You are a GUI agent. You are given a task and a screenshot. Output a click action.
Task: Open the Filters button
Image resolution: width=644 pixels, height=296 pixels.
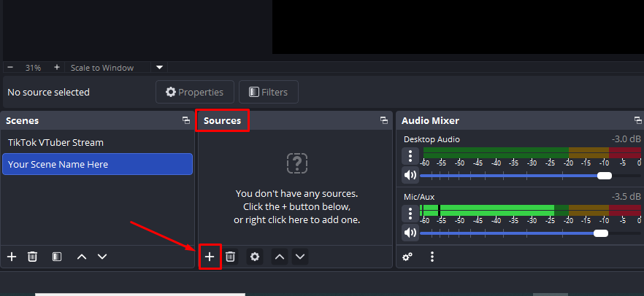click(x=269, y=92)
